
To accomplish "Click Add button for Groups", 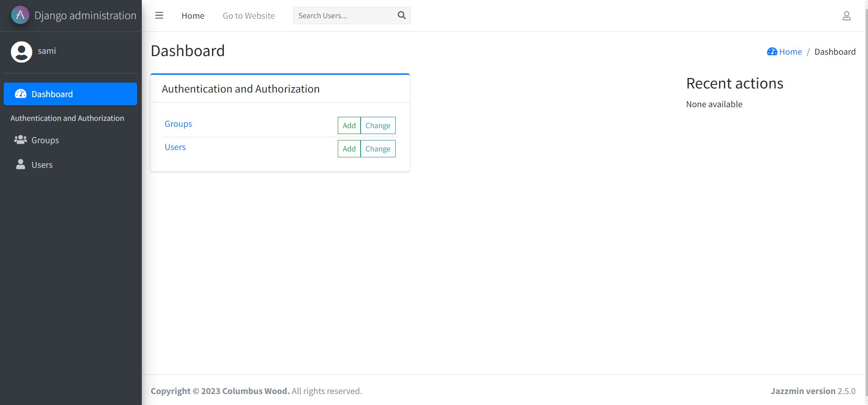I will click(x=349, y=125).
